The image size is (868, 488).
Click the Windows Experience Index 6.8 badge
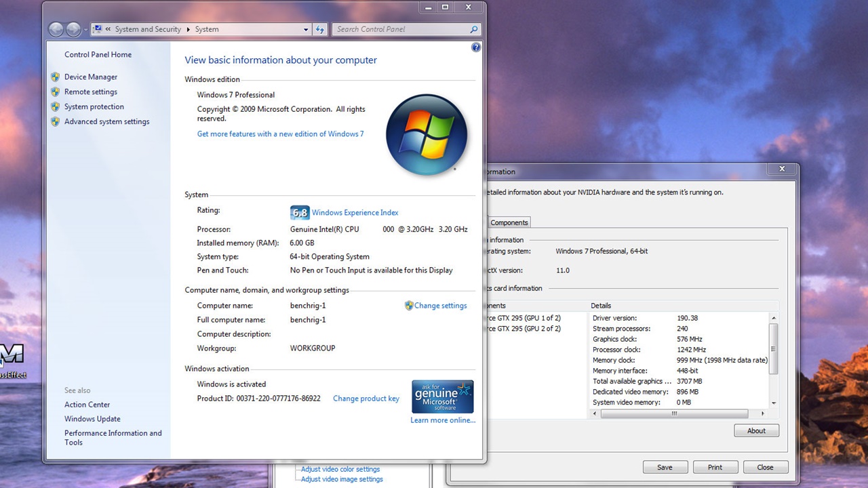299,213
